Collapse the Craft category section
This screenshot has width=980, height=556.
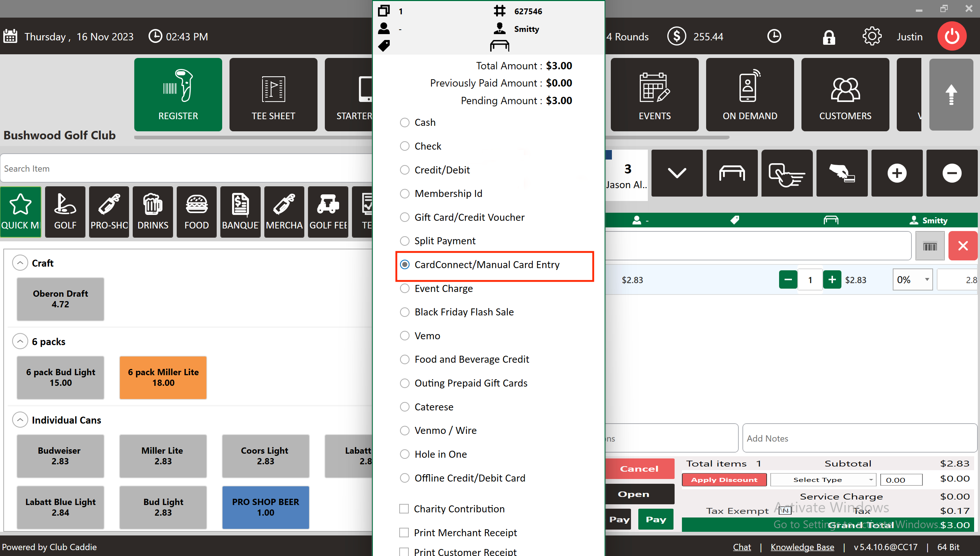click(x=20, y=263)
